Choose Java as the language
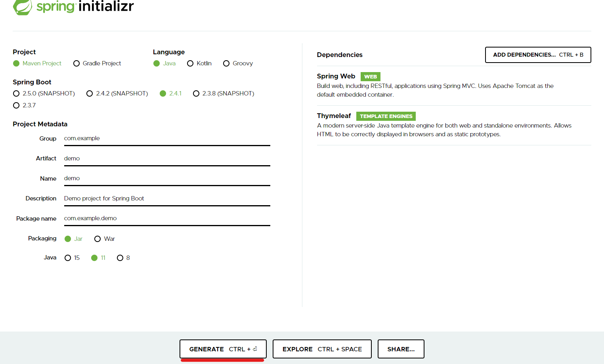 (x=164, y=63)
